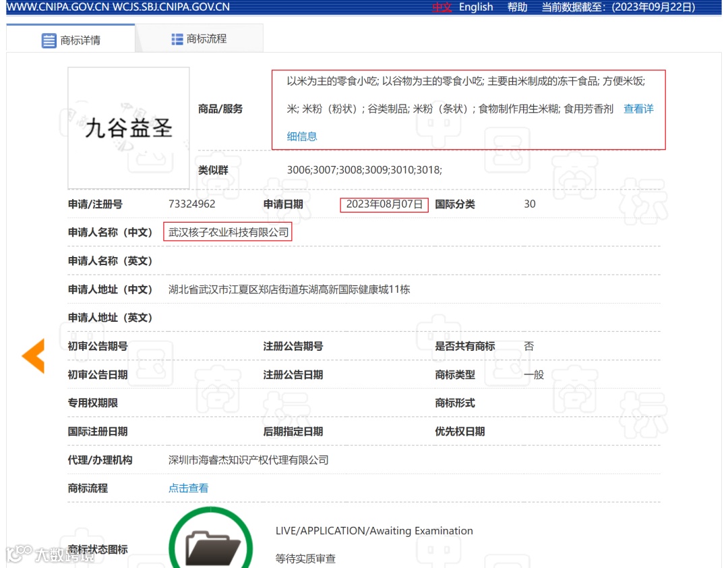
Task: Click the 代理/办理机构 label
Action: (100, 460)
